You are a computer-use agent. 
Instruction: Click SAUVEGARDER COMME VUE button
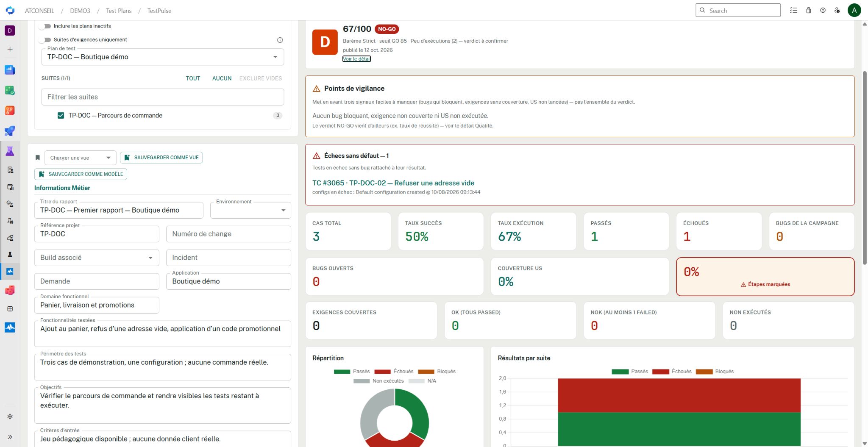pos(161,158)
